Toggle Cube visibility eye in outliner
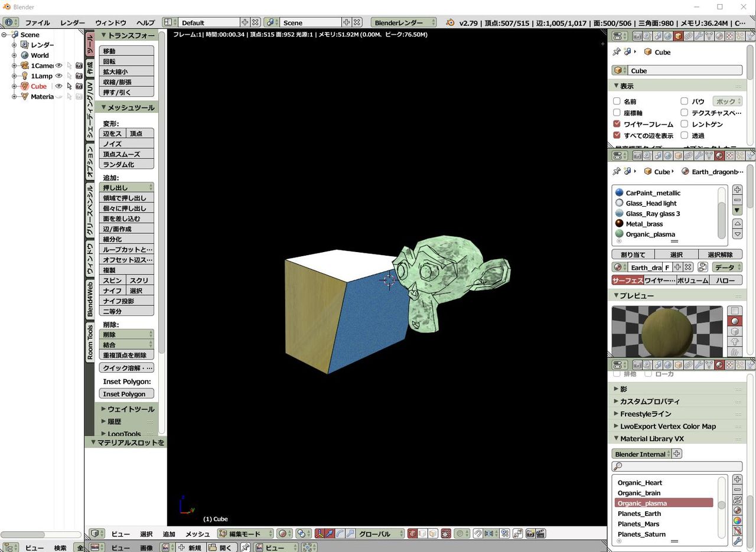756x552 pixels. click(x=58, y=86)
